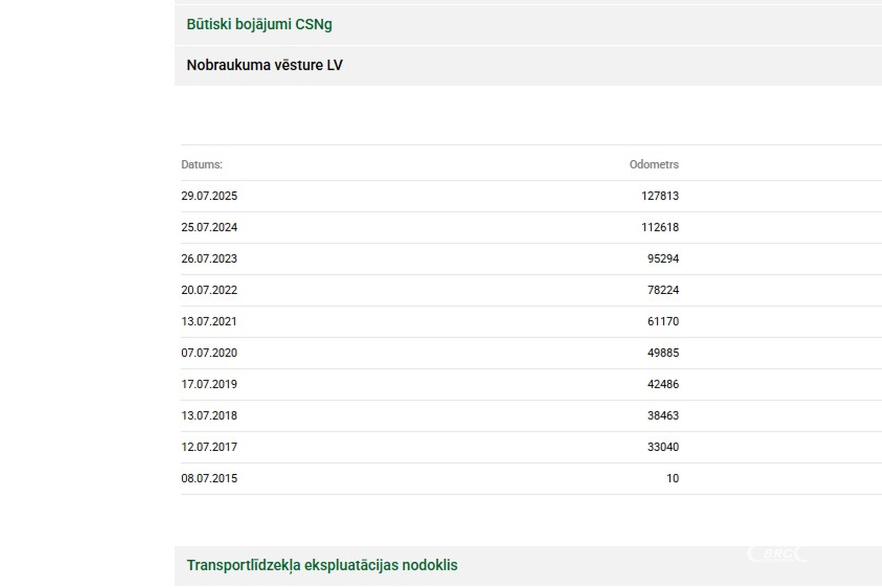The height and width of the screenshot is (588, 882).
Task: Click the 20.07.2022 date cell
Action: [x=209, y=290]
